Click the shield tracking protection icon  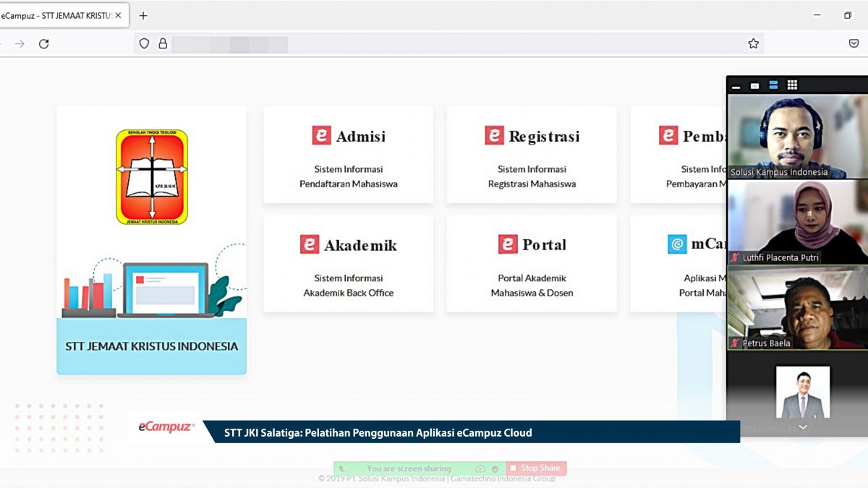144,44
